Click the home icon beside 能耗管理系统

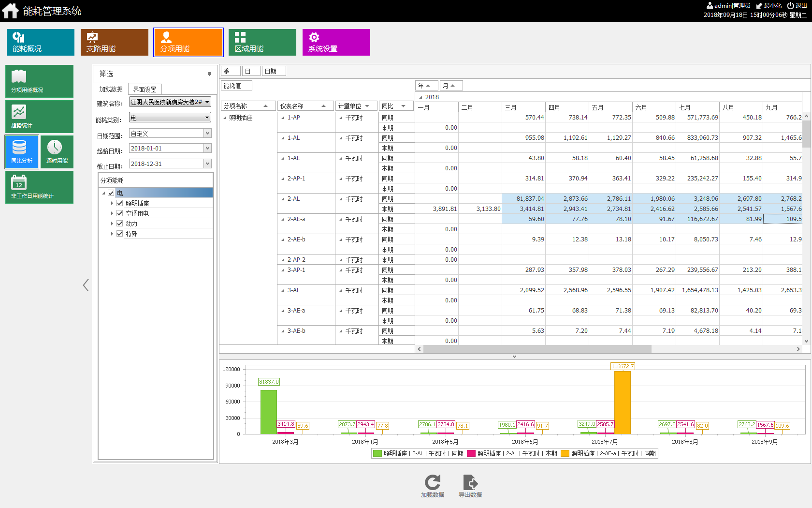[x=10, y=11]
